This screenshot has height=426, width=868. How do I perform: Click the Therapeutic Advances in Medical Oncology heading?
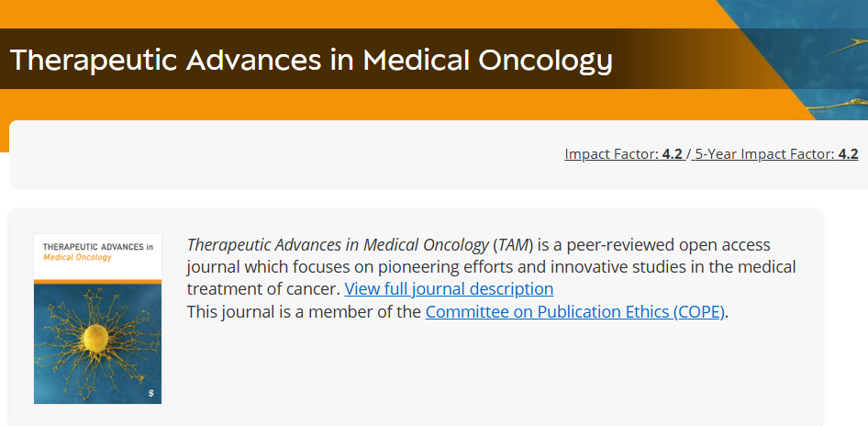click(310, 60)
